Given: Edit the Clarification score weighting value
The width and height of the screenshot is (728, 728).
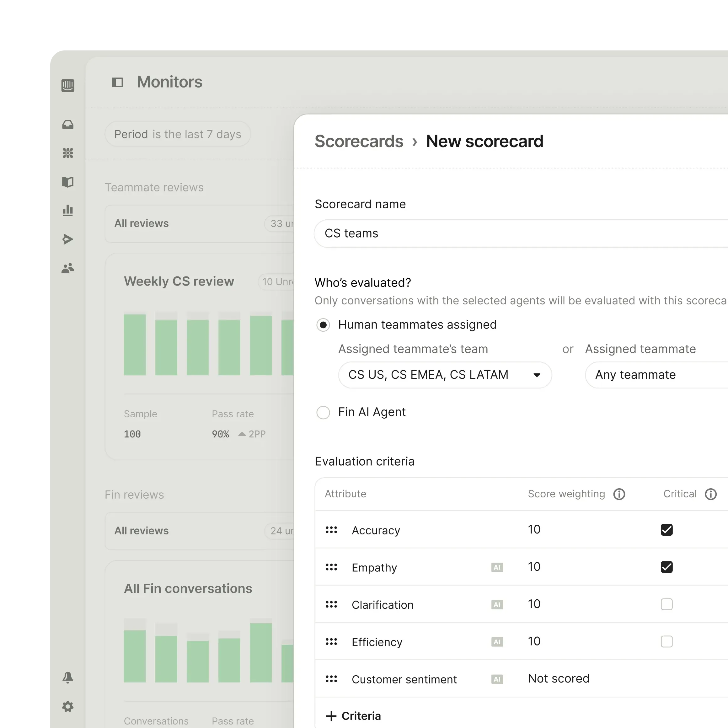Looking at the screenshot, I should [534, 604].
